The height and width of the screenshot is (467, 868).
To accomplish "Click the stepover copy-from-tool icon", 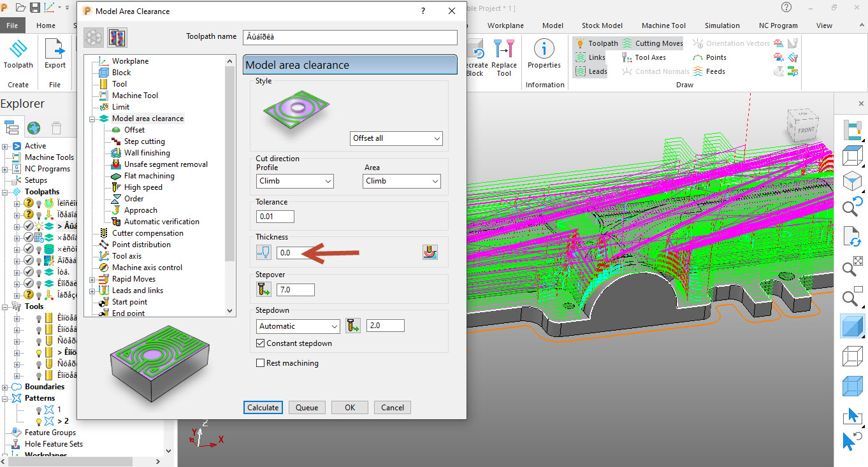I will 264,290.
